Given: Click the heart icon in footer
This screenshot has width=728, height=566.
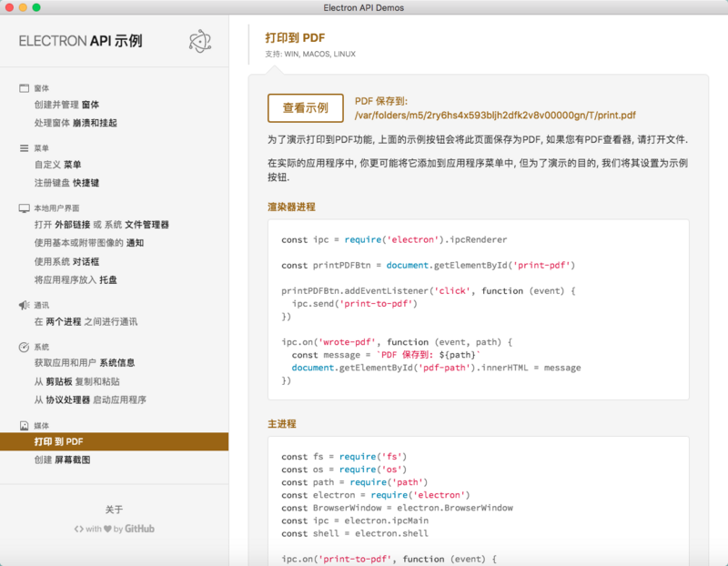Looking at the screenshot, I should tap(107, 529).
